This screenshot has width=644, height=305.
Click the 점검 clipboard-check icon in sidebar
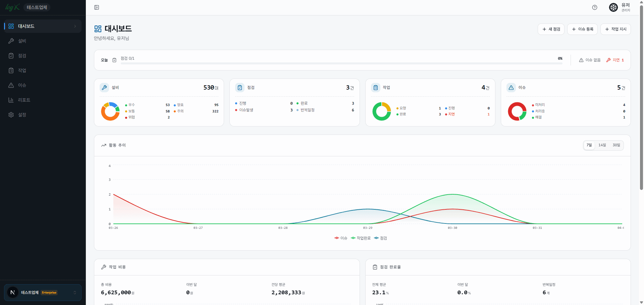[11, 56]
